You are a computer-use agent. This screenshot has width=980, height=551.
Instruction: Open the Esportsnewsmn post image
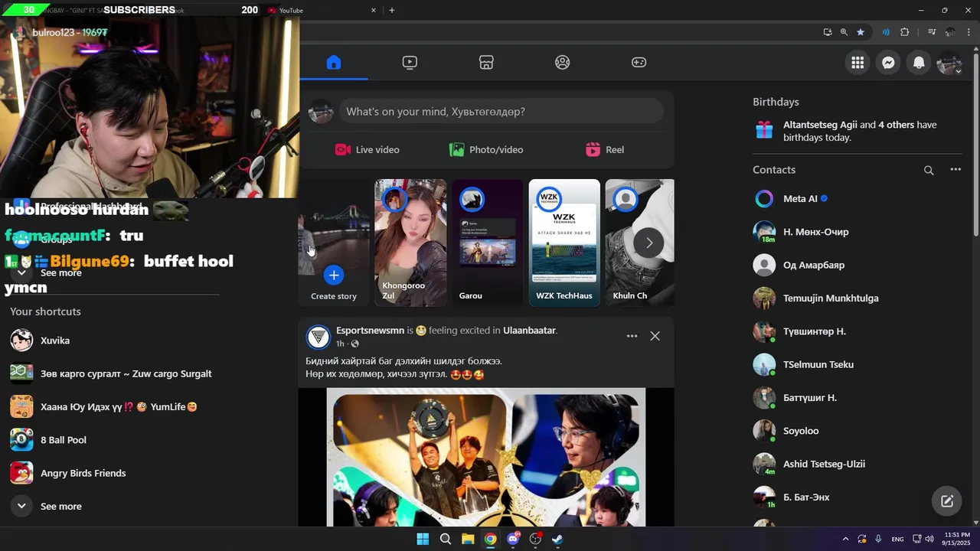click(486, 458)
